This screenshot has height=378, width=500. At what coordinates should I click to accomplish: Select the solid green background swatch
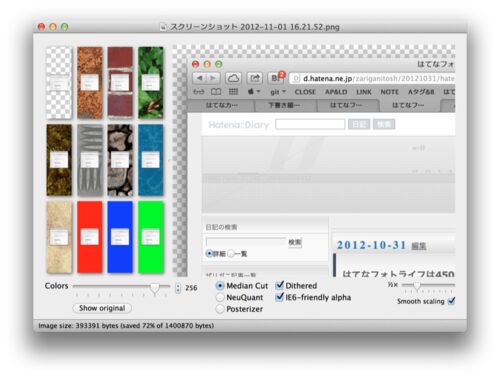click(x=151, y=237)
